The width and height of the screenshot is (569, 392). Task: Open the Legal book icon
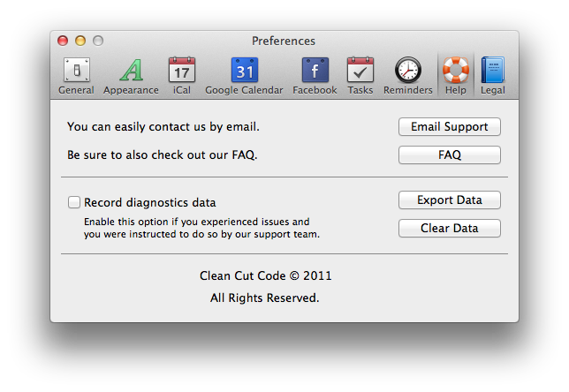point(492,70)
